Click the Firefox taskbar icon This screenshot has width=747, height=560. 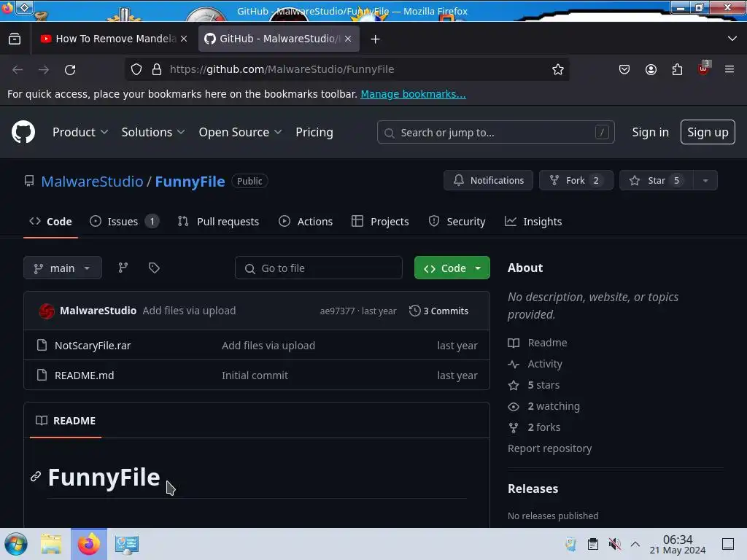(x=89, y=544)
